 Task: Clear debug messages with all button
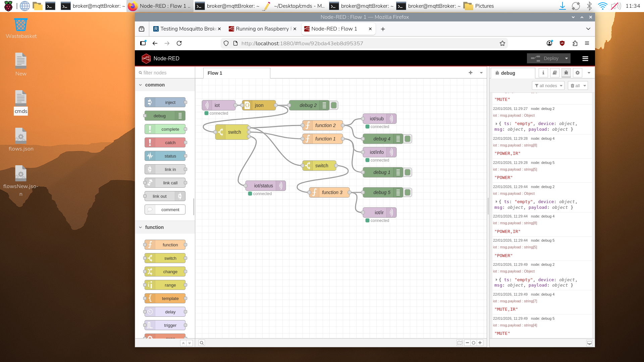575,86
